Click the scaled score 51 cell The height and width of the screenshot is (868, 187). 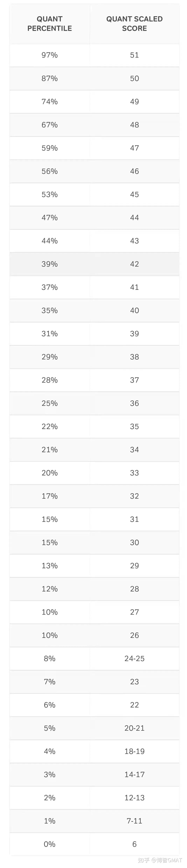pyautogui.click(x=134, y=55)
